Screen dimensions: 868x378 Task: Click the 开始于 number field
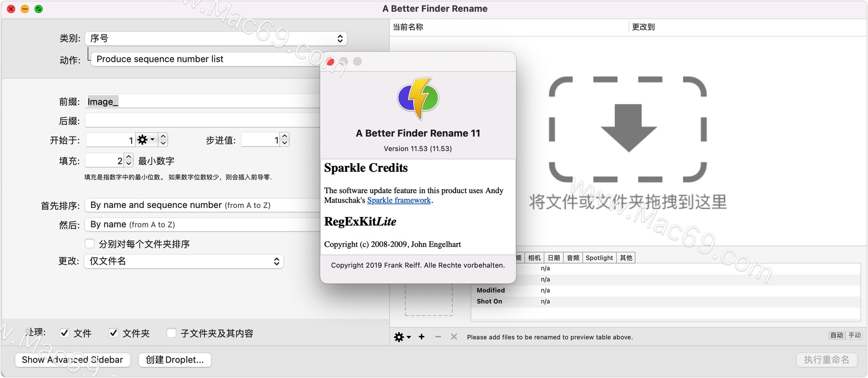coord(111,140)
